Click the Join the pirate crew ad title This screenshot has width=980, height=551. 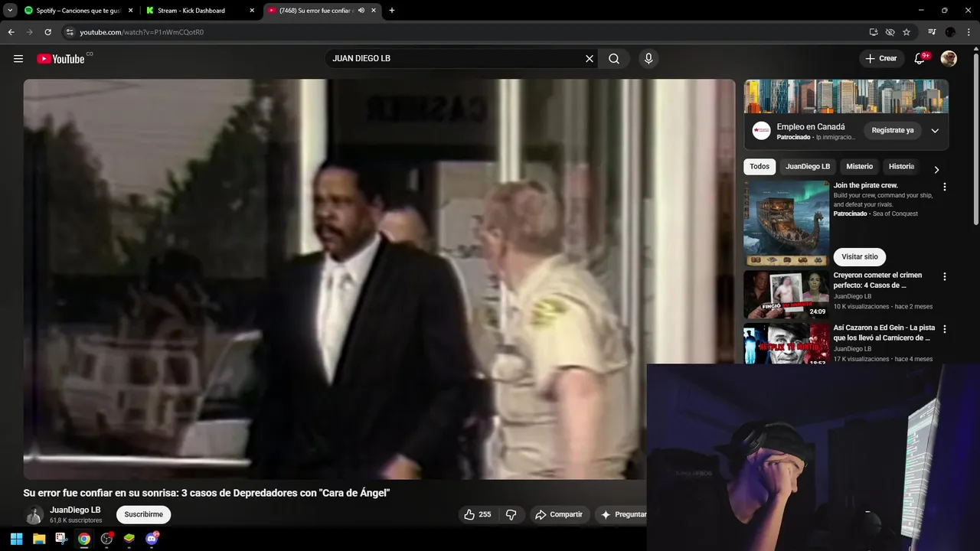coord(866,186)
